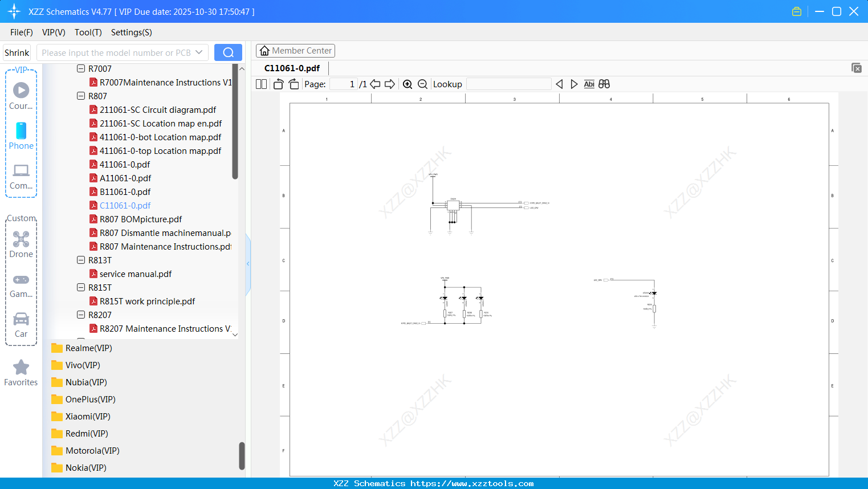Open the Game console category
This screenshot has width=868, height=489.
click(x=21, y=286)
